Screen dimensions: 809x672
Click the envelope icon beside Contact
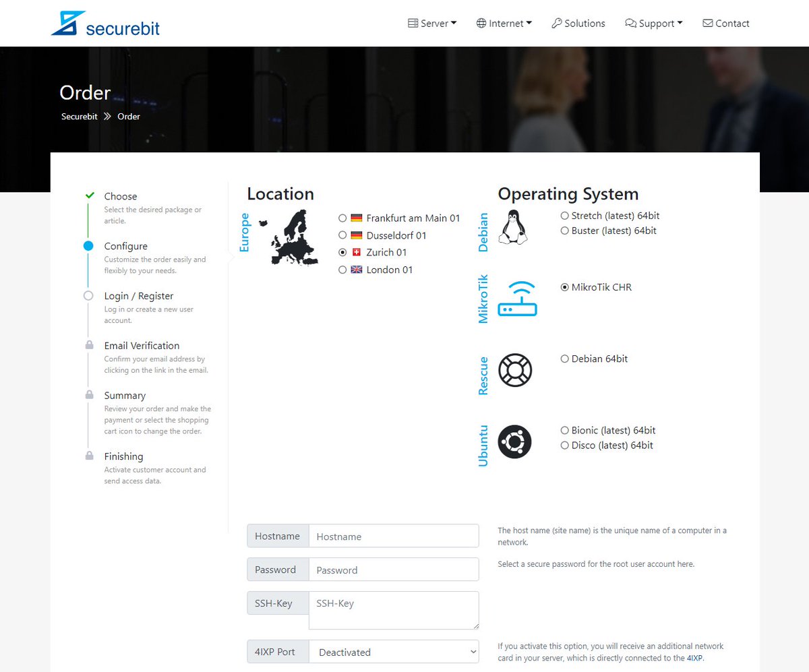[x=707, y=24]
